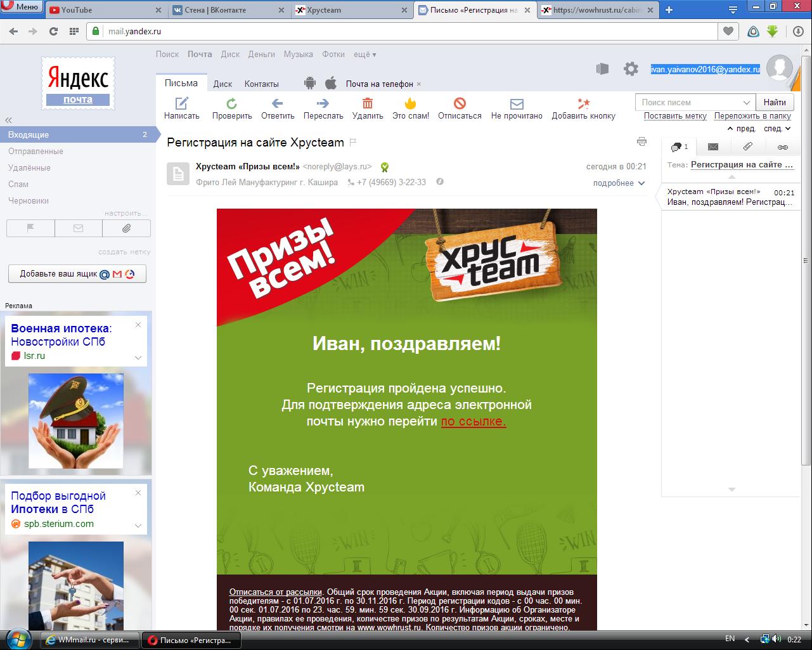This screenshot has height=650, width=812.
Task: Mark message as spam (Это спам!)
Action: 411,108
